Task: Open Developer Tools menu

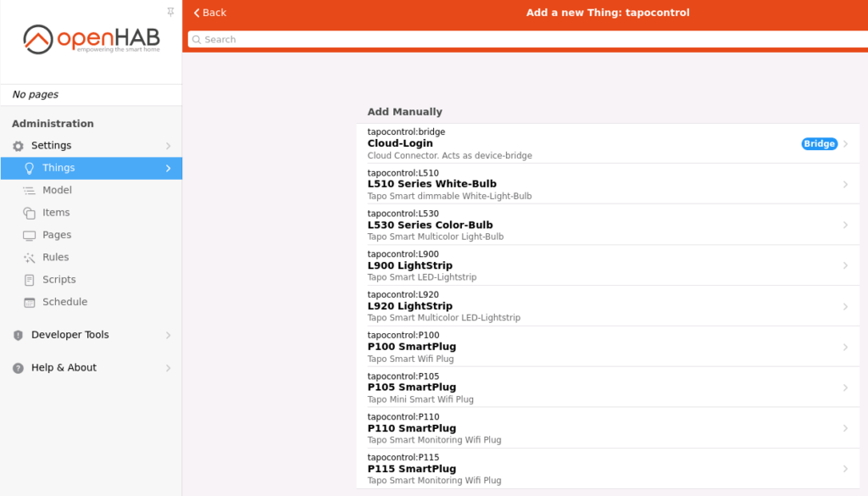Action: (92, 335)
